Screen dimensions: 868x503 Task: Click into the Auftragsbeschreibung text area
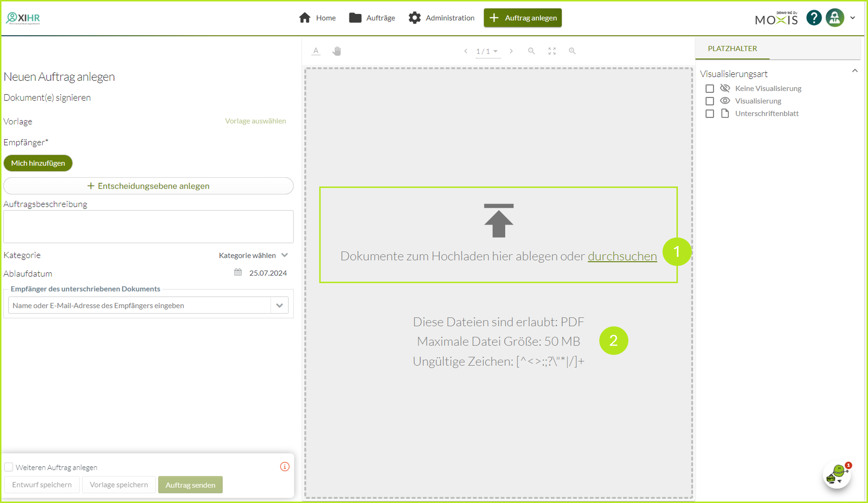coord(148,226)
